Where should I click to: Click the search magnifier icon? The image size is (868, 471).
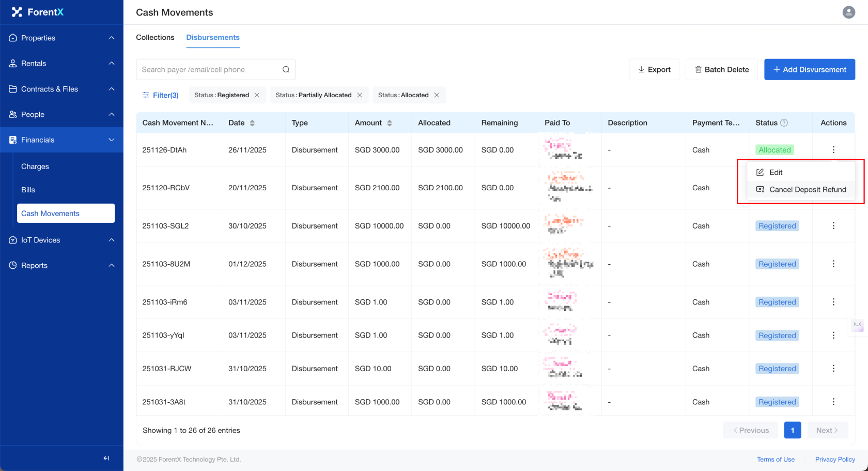[x=286, y=69]
